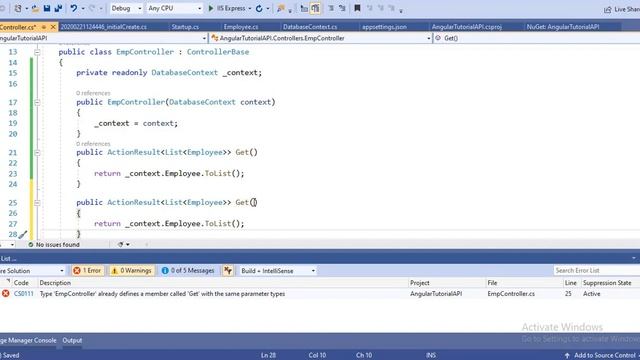This screenshot has height=360, width=640.
Task: Toggle a bookmark with the bookmark icon
Action: point(357,8)
